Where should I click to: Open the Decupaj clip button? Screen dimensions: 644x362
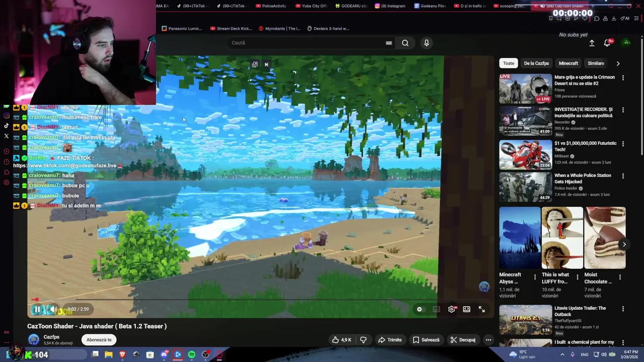[x=463, y=340]
